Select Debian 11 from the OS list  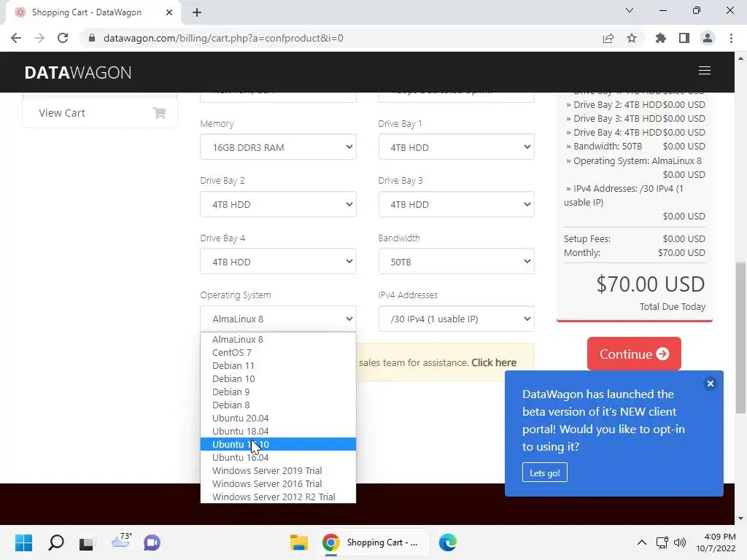click(x=278, y=366)
